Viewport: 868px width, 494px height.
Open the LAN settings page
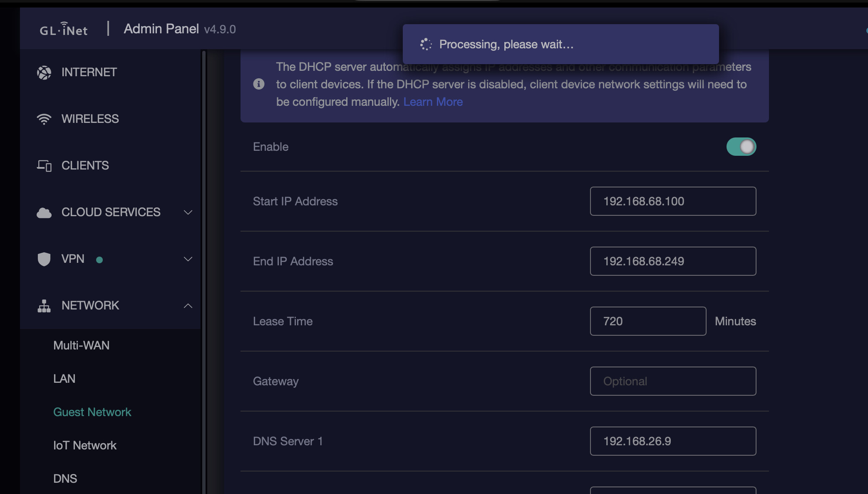click(64, 379)
